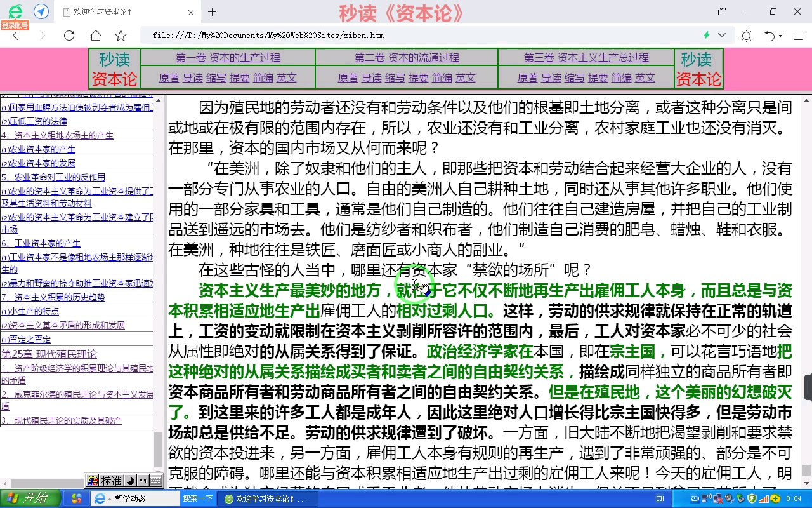812x508 pixels.
Task: Open 提要 under 第一卷
Action: click(240, 77)
